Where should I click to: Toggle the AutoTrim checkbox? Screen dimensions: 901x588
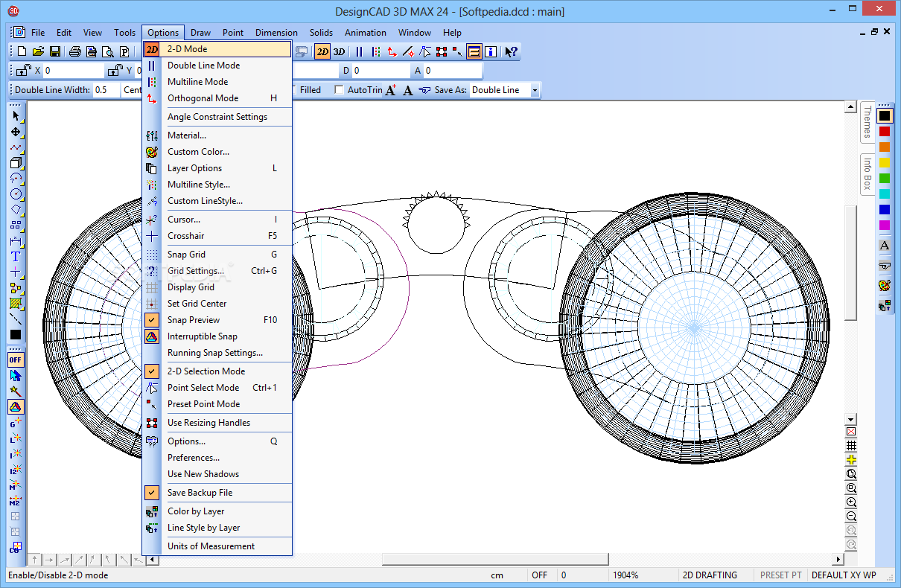(340, 90)
